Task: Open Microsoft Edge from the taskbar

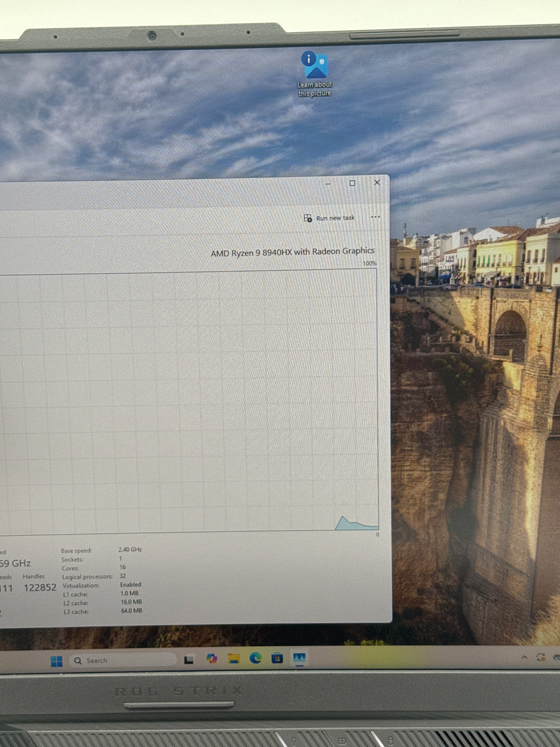Action: click(x=255, y=658)
